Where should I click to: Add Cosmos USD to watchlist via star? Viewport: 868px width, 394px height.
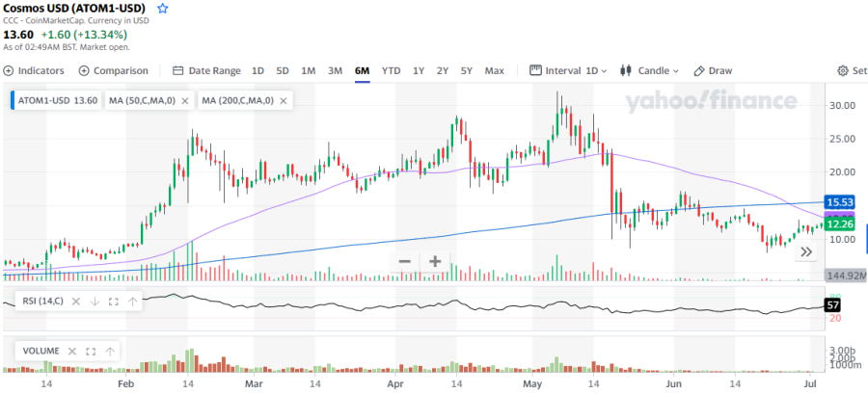point(162,9)
